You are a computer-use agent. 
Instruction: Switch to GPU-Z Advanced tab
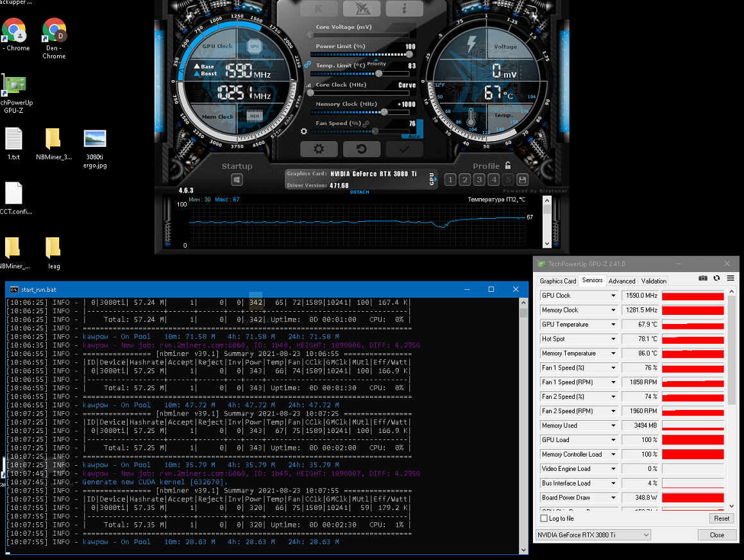pyautogui.click(x=621, y=281)
